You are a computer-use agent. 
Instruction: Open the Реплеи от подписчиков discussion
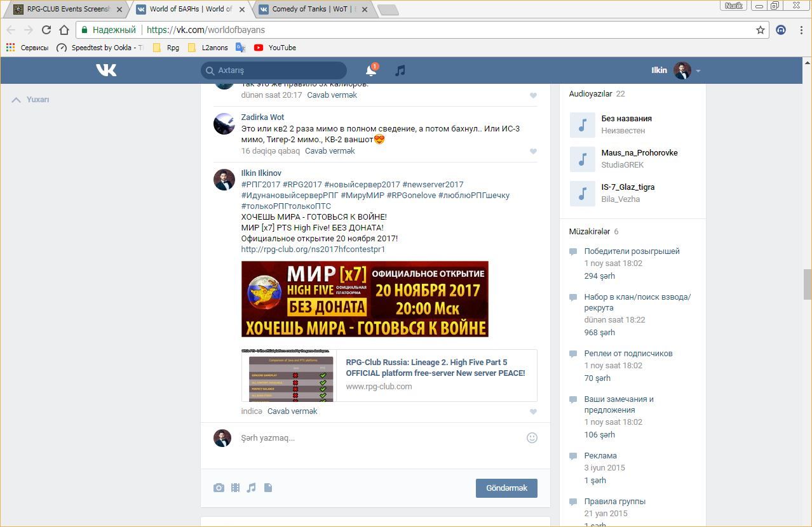point(628,354)
